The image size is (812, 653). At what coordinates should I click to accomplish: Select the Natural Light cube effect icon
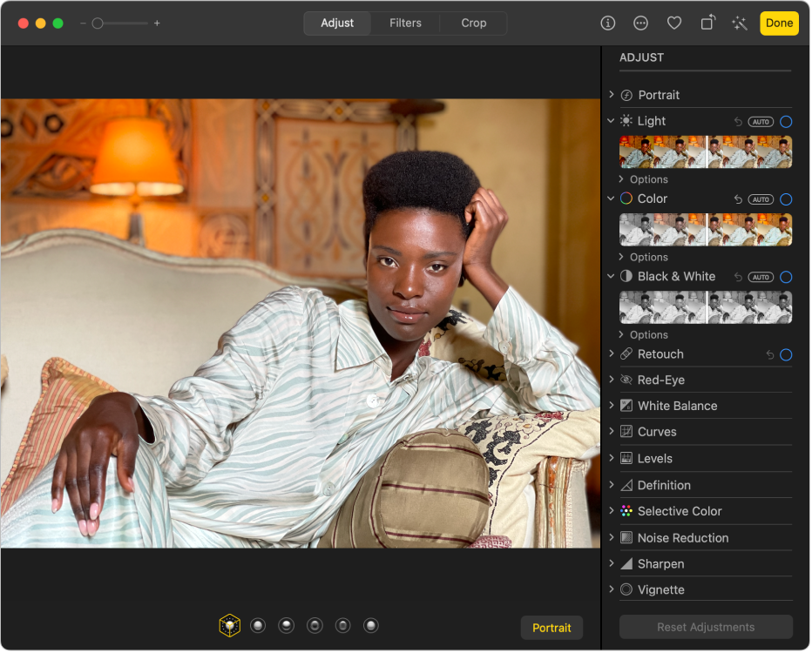coord(230,624)
